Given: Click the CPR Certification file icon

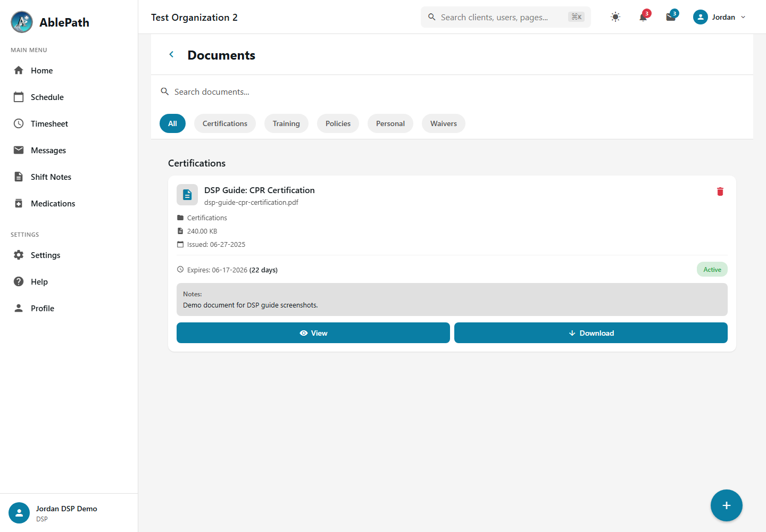Looking at the screenshot, I should tap(187, 195).
